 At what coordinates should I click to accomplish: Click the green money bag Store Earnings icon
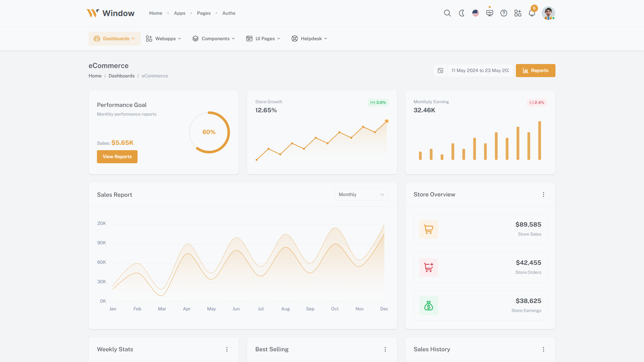(x=428, y=306)
